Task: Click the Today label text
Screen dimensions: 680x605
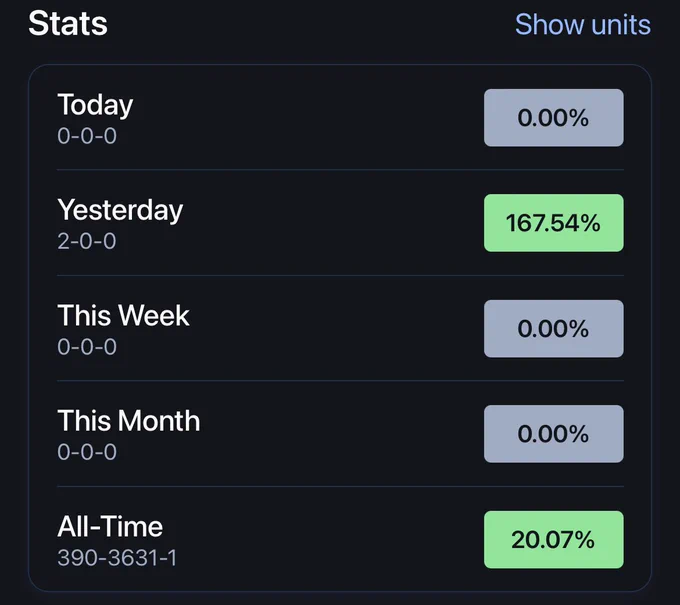Action: pyautogui.click(x=95, y=105)
